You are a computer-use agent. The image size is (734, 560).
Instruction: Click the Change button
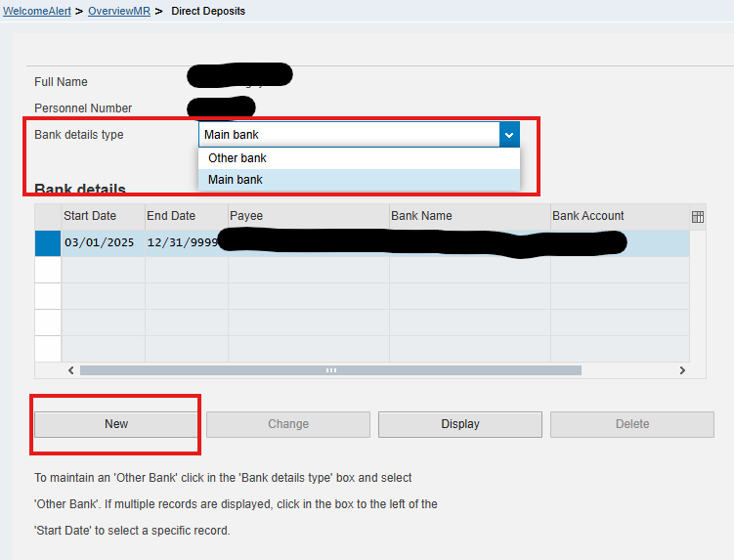(288, 424)
